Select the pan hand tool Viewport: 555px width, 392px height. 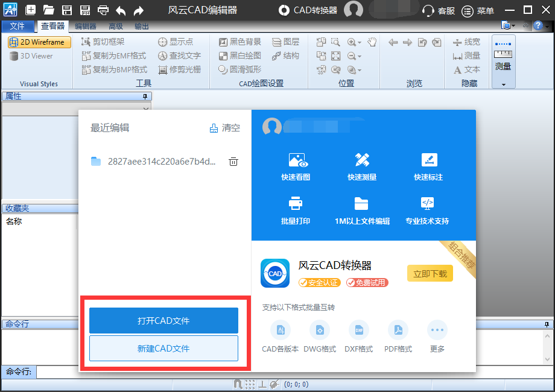pos(372,42)
